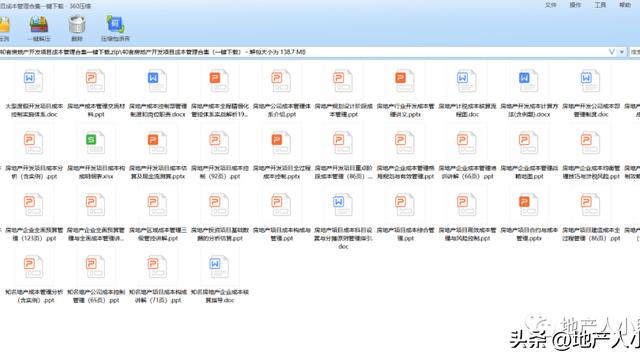
Task: Select the 全面预算管理（123页）.ppt file icon
Action: point(33,205)
